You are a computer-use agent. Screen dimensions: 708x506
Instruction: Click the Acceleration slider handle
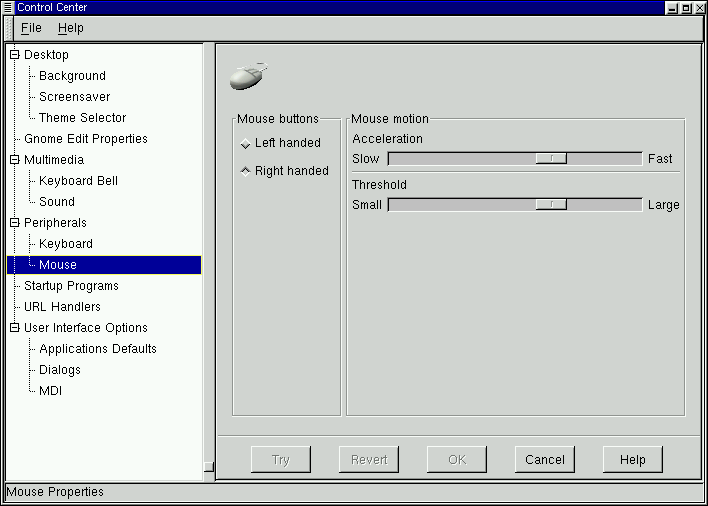click(x=551, y=158)
